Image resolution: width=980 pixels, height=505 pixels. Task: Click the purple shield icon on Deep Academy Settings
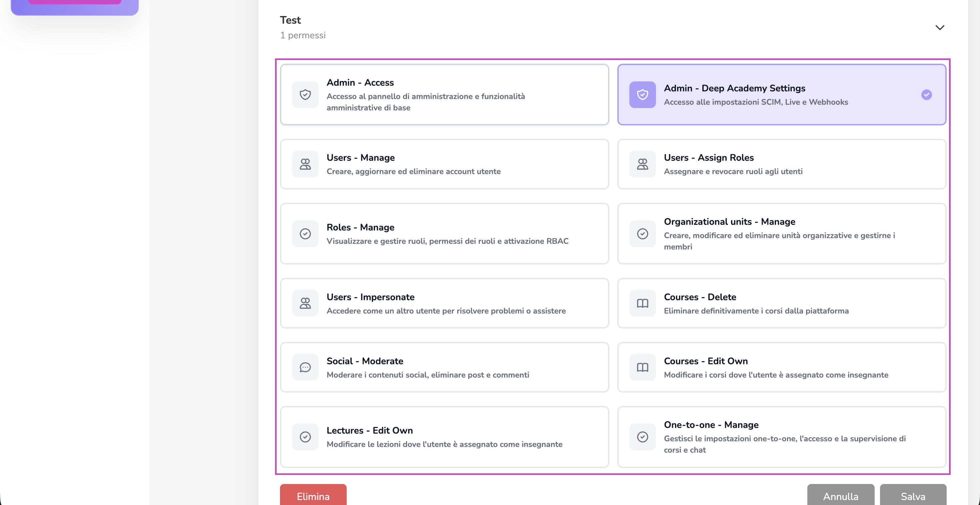click(642, 94)
